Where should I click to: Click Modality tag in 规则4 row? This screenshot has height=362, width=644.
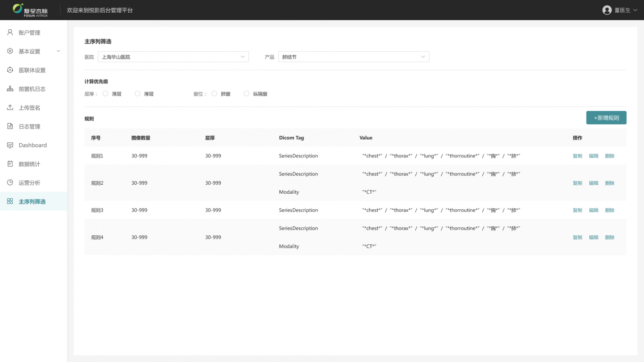coord(289,247)
